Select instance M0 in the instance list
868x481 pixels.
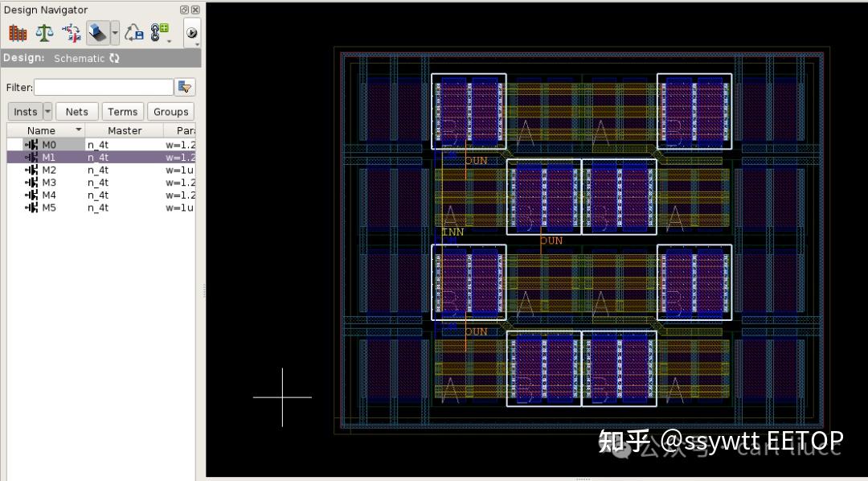(49, 144)
